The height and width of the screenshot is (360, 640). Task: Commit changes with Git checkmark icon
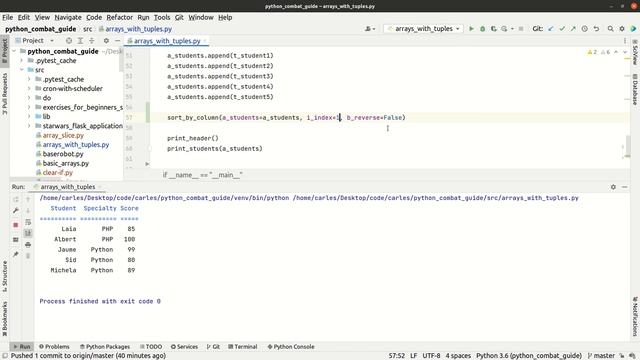(562, 29)
